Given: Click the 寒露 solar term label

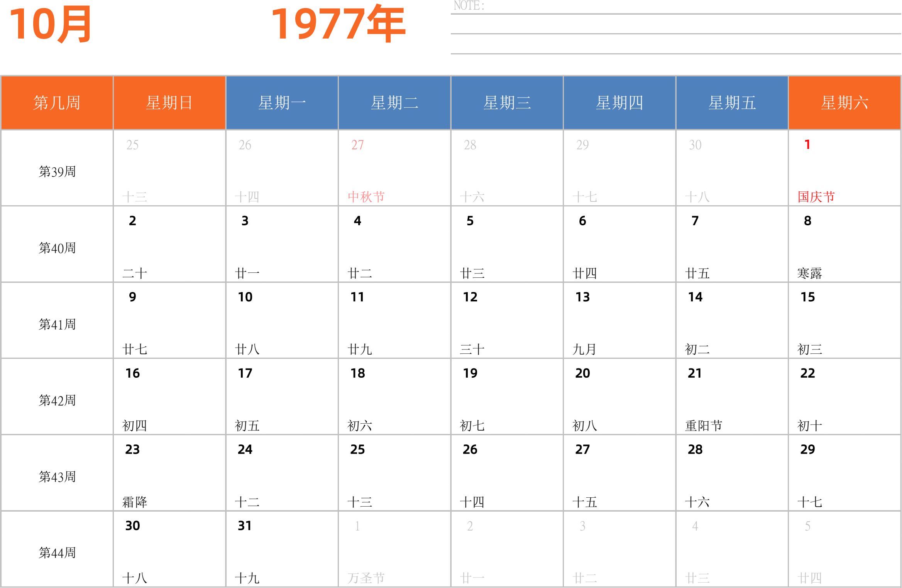Looking at the screenshot, I should click(x=810, y=273).
